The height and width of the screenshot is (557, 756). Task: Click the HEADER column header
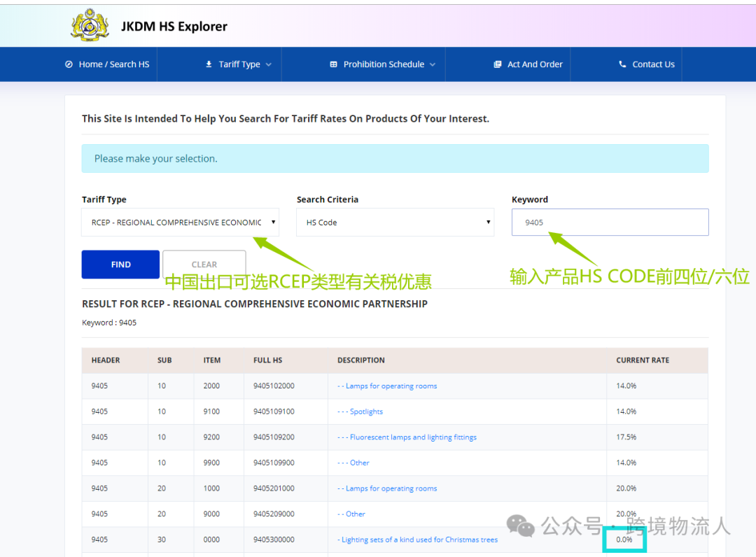(106, 360)
